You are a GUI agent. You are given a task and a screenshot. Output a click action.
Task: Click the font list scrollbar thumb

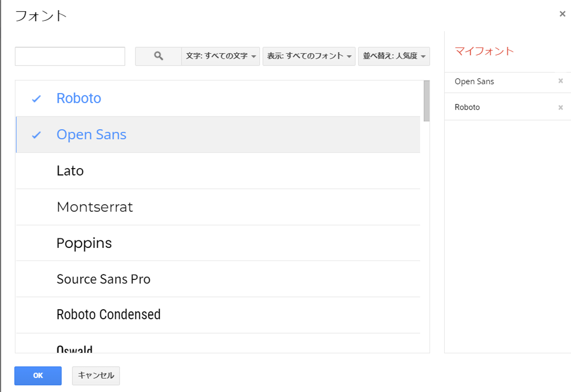tap(426, 101)
